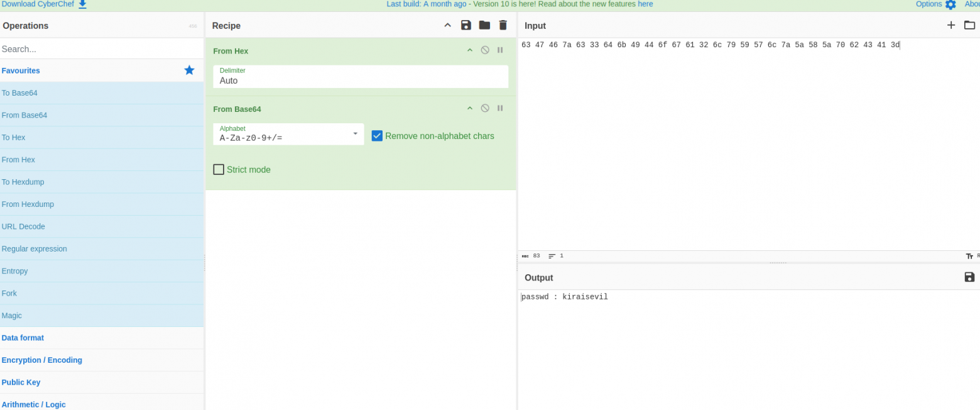Image resolution: width=980 pixels, height=410 pixels.
Task: Select To Base64 operation
Action: coord(102,93)
